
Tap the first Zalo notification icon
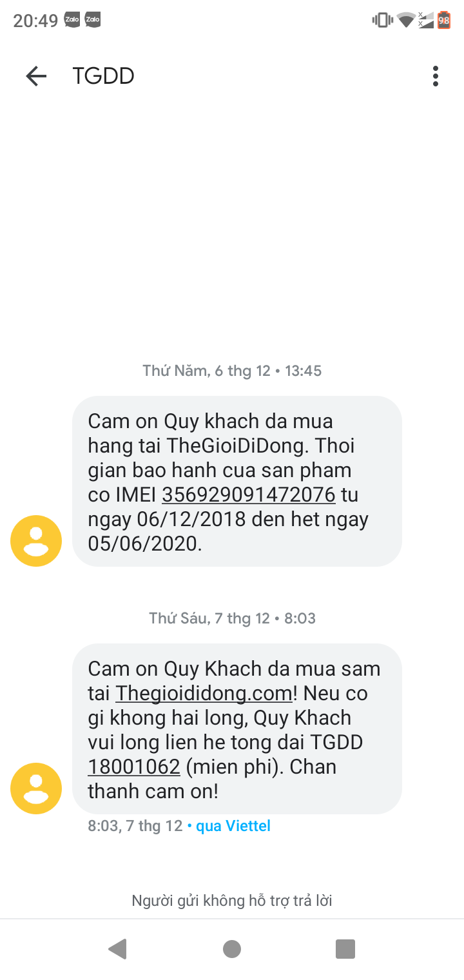(x=71, y=21)
